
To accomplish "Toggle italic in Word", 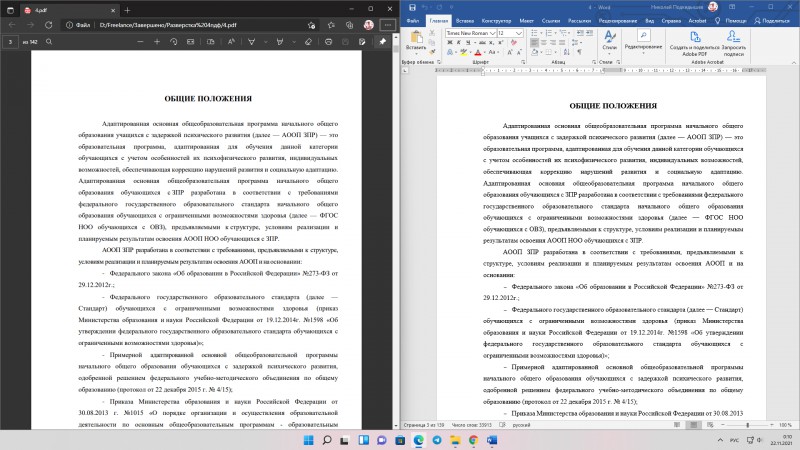I will pos(458,42).
